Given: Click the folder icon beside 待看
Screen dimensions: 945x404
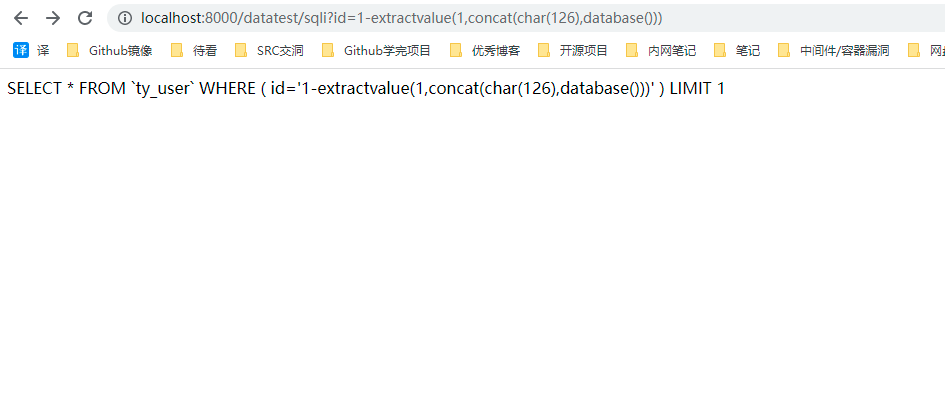Looking at the screenshot, I should click(x=177, y=50).
